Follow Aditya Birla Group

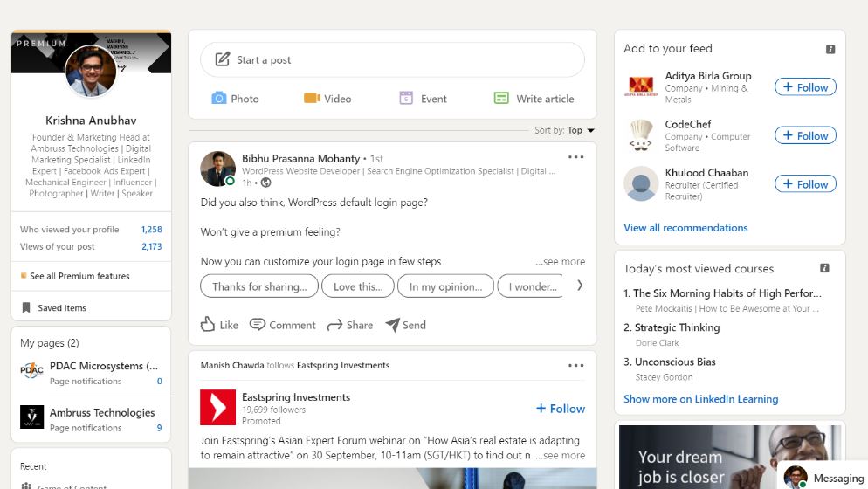click(805, 87)
